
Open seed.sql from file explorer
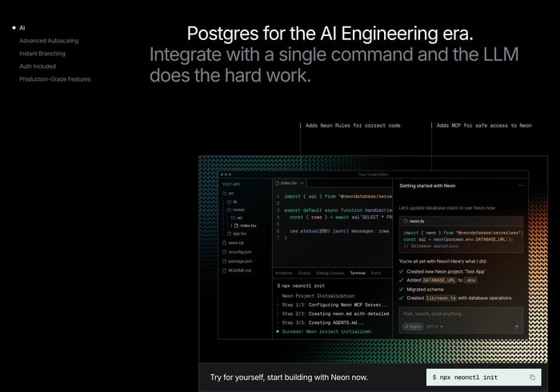tap(233, 242)
